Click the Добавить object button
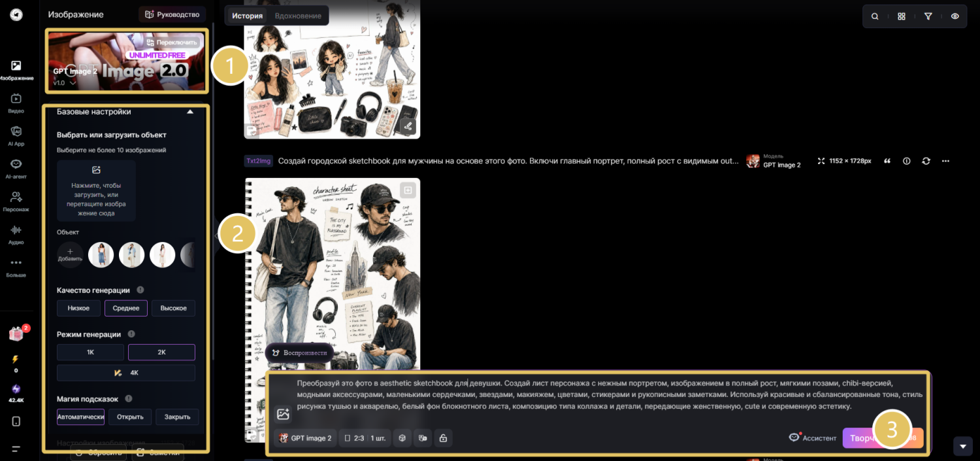The height and width of the screenshot is (461, 980). (x=70, y=255)
